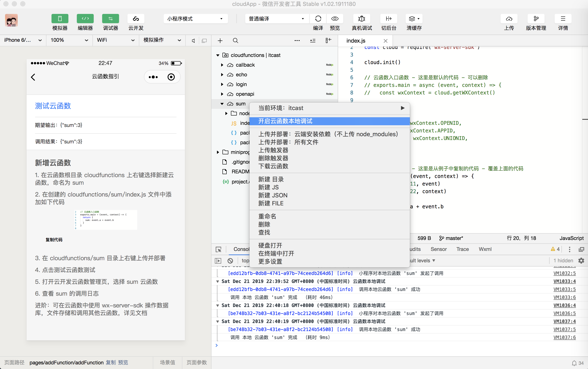
Task: Choose 重命名 in context menu
Action: [329, 216]
